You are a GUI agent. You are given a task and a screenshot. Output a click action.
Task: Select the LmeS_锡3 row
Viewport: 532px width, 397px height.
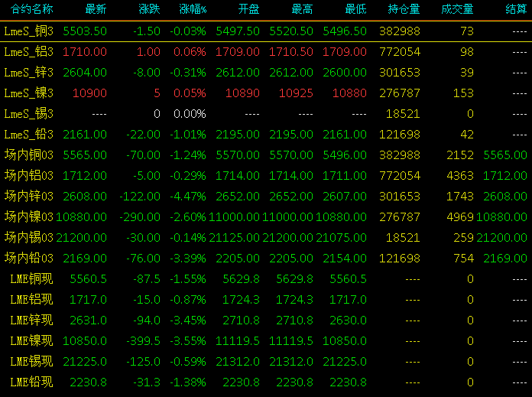click(266, 114)
